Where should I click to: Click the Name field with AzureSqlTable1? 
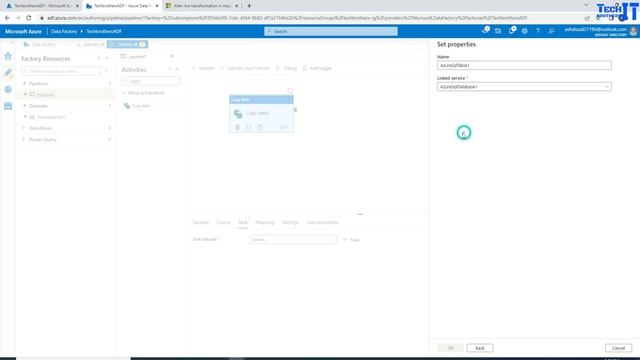524,65
